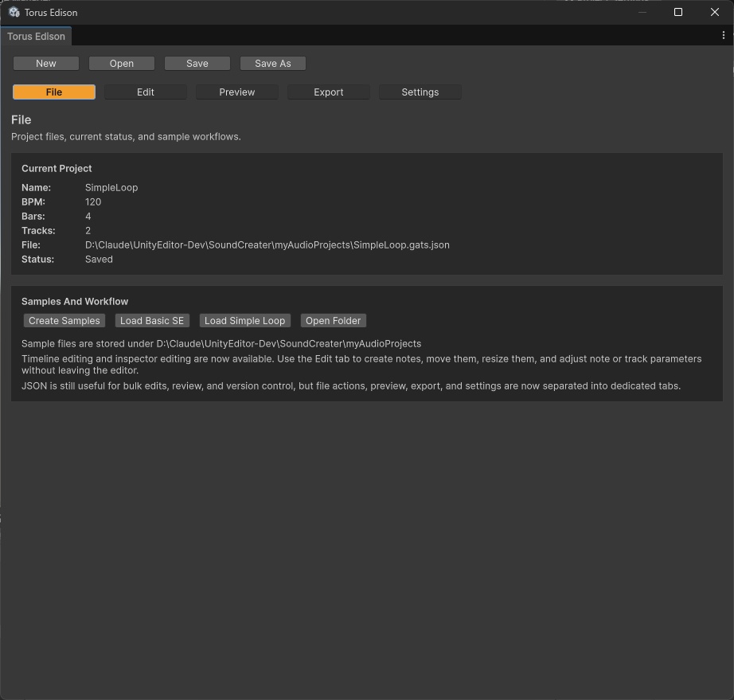Click the project name value SimpleLoop
Screen dimensions: 734x700
(x=111, y=188)
